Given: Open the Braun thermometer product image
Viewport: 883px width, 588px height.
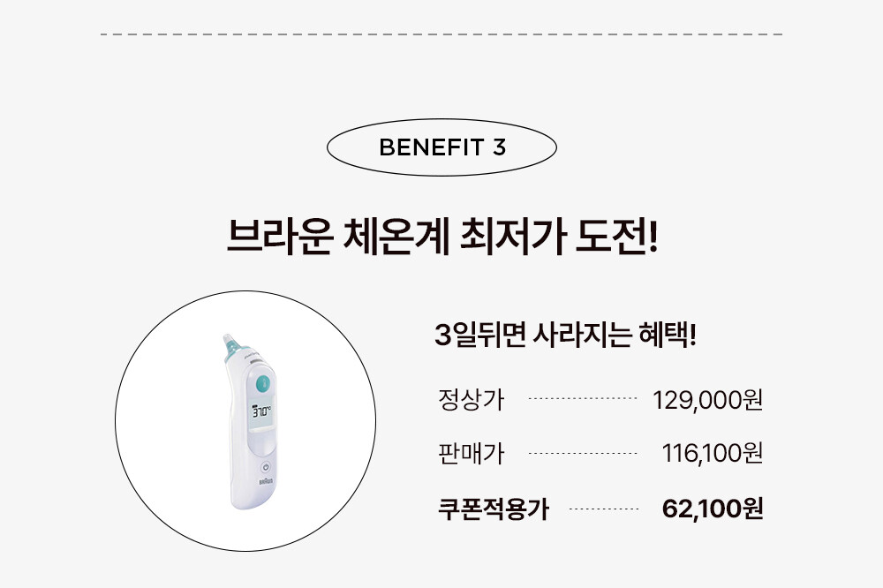Looking at the screenshot, I should point(251,421).
